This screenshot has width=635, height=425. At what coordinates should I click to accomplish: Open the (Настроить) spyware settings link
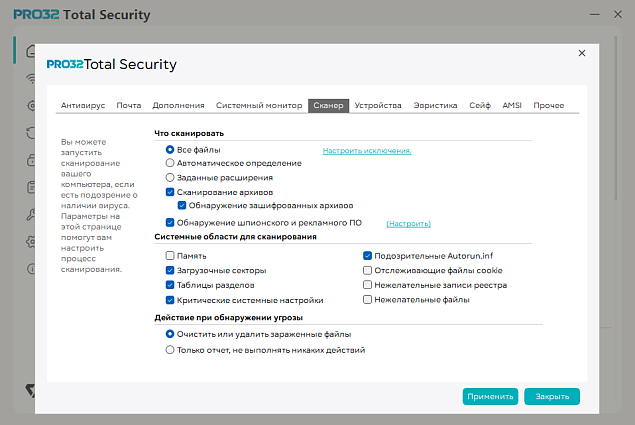[x=408, y=224]
